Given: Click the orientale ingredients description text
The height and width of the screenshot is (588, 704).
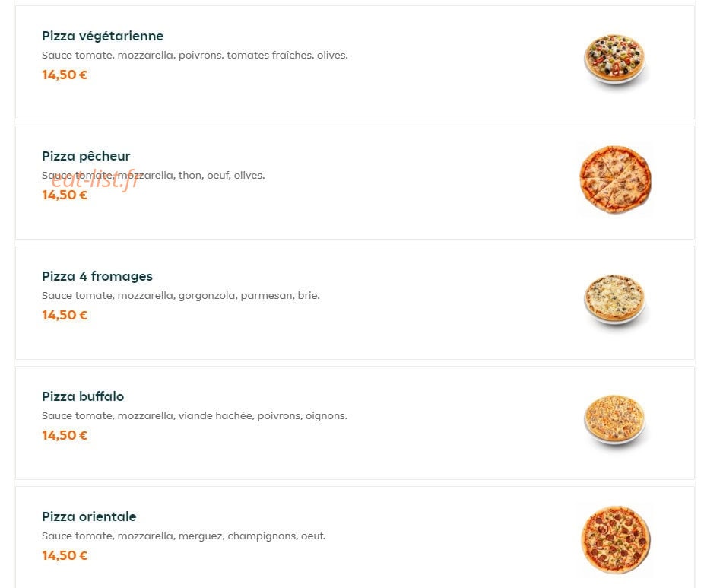Looking at the screenshot, I should tap(183, 536).
